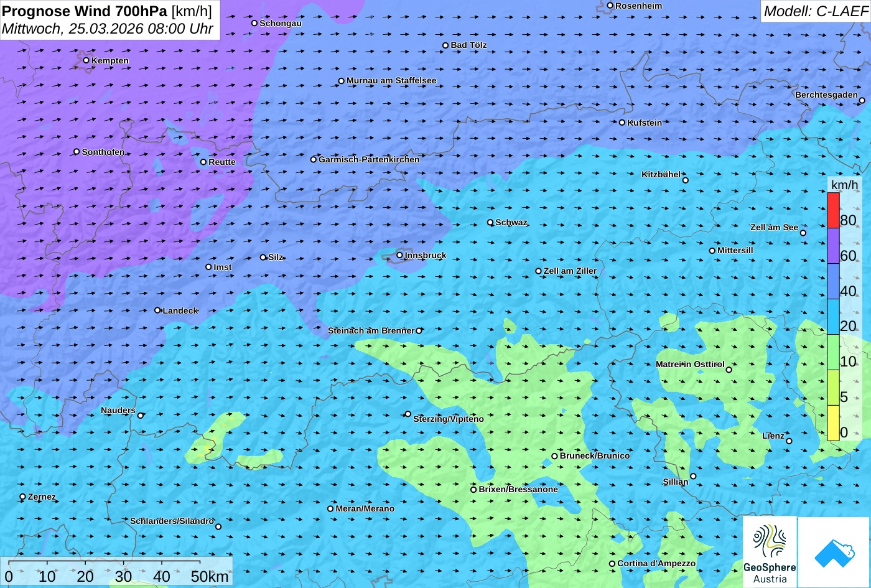Click the blue 40 km/h legend swatch
Viewport: 871px width, 588px height.
tap(833, 281)
